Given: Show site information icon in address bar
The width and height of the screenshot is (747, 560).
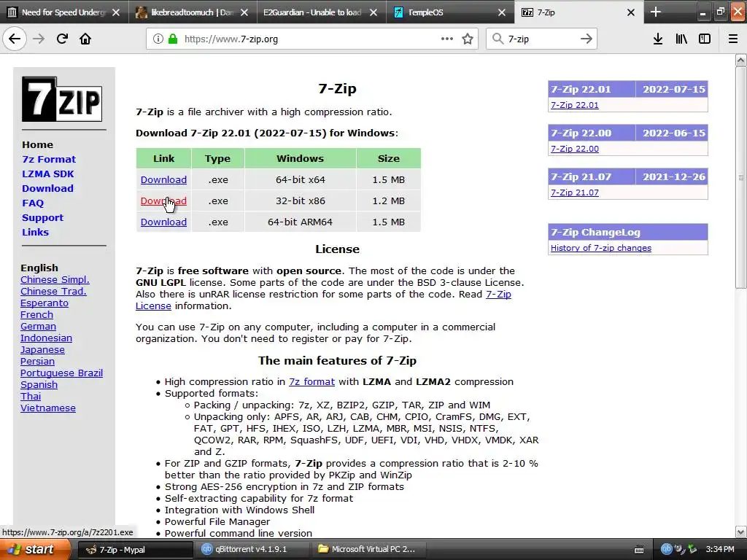Looking at the screenshot, I should click(x=158, y=39).
